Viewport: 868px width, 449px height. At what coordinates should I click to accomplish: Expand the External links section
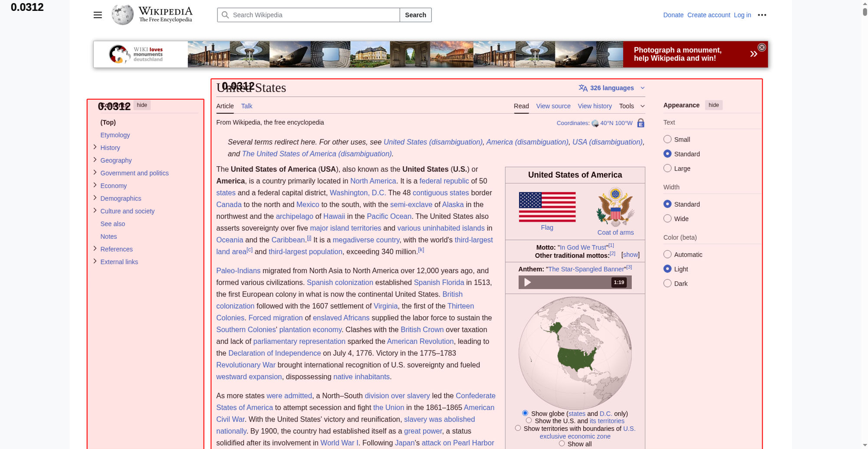[x=95, y=261]
